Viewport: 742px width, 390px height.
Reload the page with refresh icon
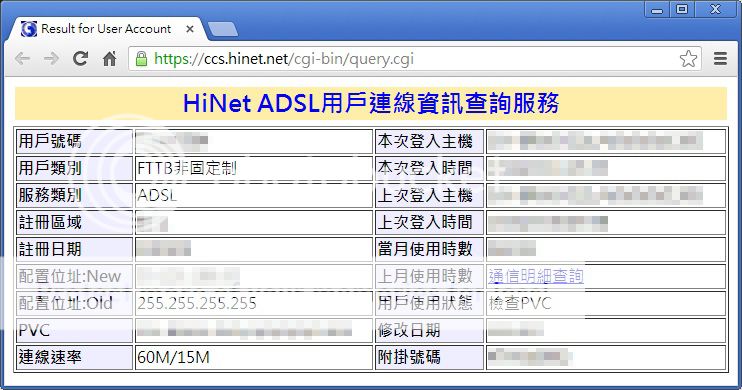coord(80,59)
